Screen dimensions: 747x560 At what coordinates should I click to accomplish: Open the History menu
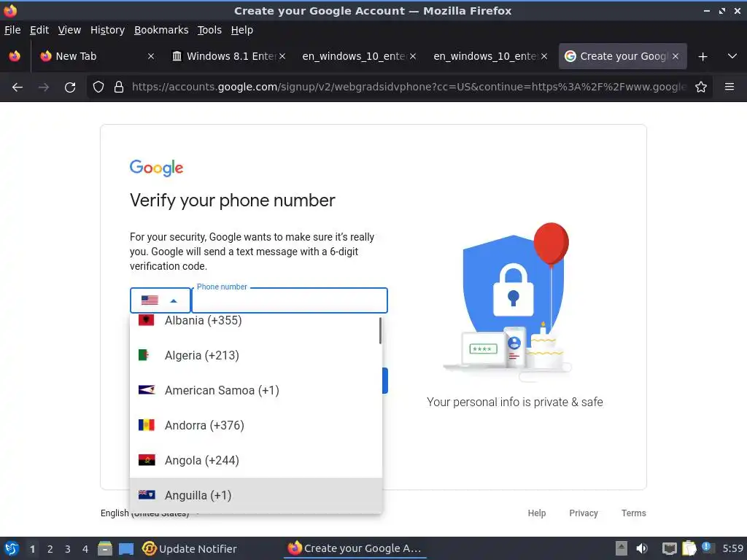(108, 30)
